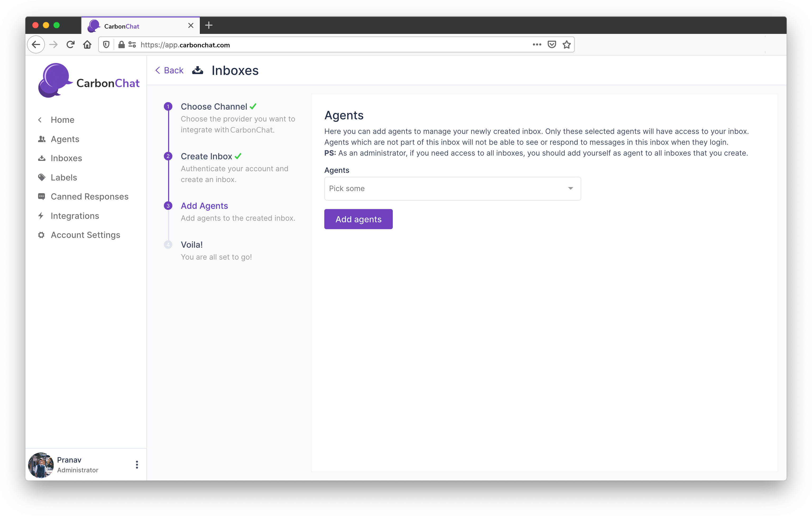Open the three-dot menu next to Pranav
This screenshot has height=516, width=812.
pos(137,465)
